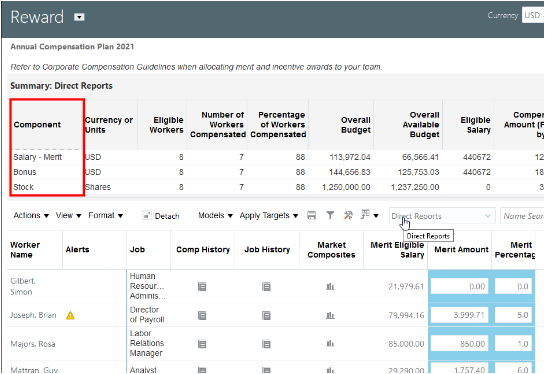Open Job History for Majors, Rosa
The image size is (545, 374).
pos(266,344)
